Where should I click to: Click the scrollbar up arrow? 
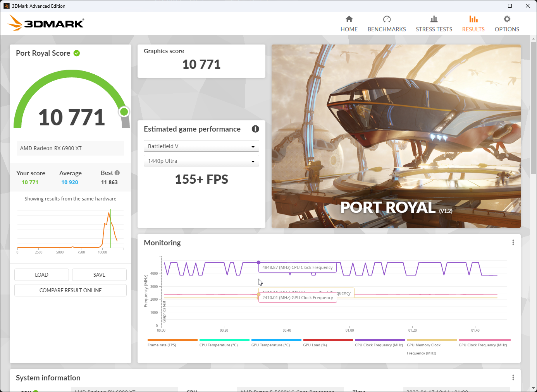point(533,39)
